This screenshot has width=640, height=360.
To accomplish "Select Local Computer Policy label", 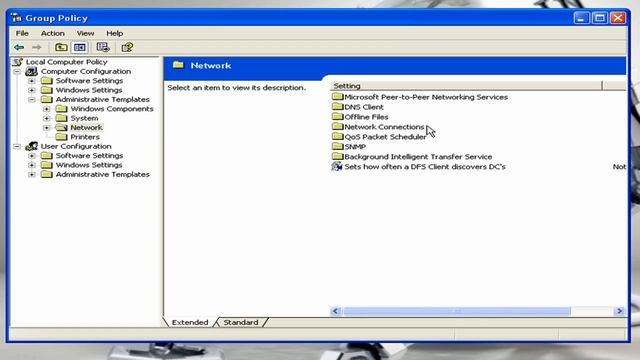I will [x=67, y=62].
